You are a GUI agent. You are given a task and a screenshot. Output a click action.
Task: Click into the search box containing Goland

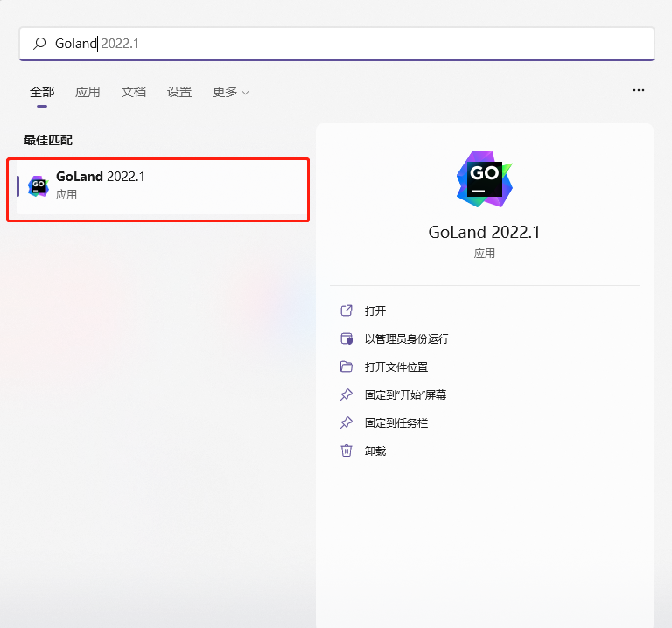tap(336, 44)
